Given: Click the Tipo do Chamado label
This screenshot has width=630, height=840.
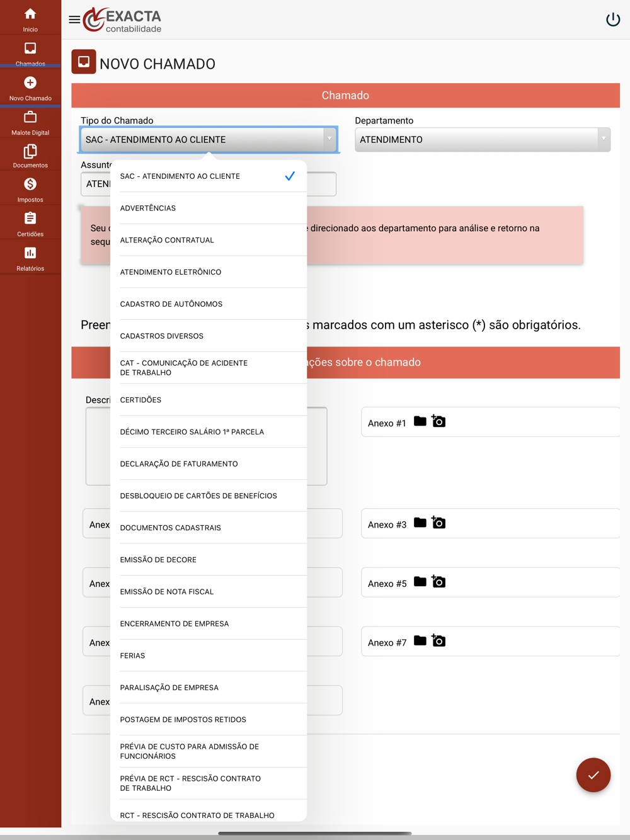Looking at the screenshot, I should tap(117, 121).
